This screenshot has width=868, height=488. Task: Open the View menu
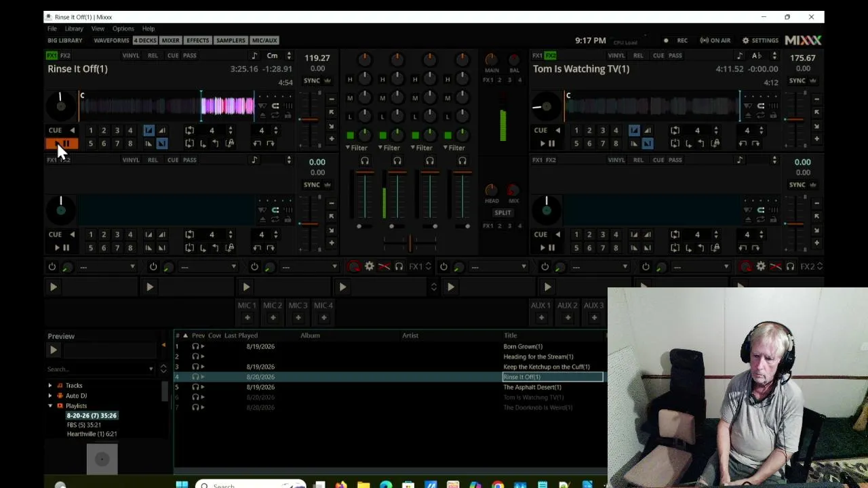click(98, 28)
